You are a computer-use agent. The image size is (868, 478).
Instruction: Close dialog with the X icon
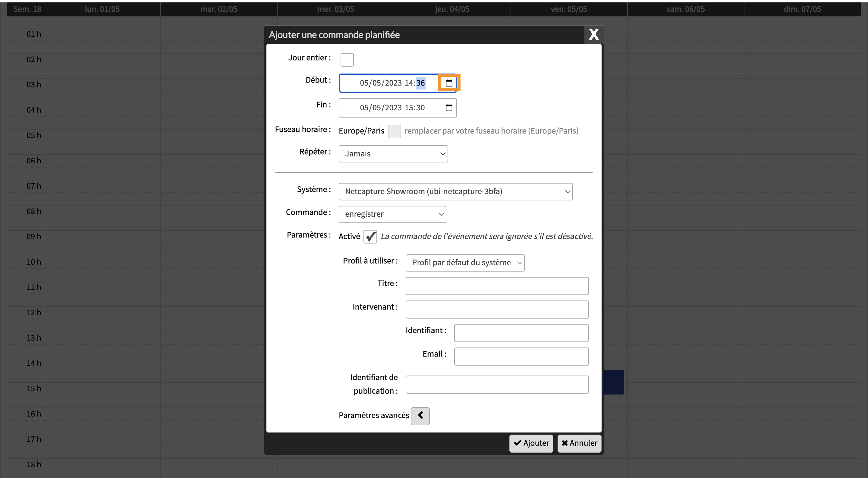[x=593, y=34]
